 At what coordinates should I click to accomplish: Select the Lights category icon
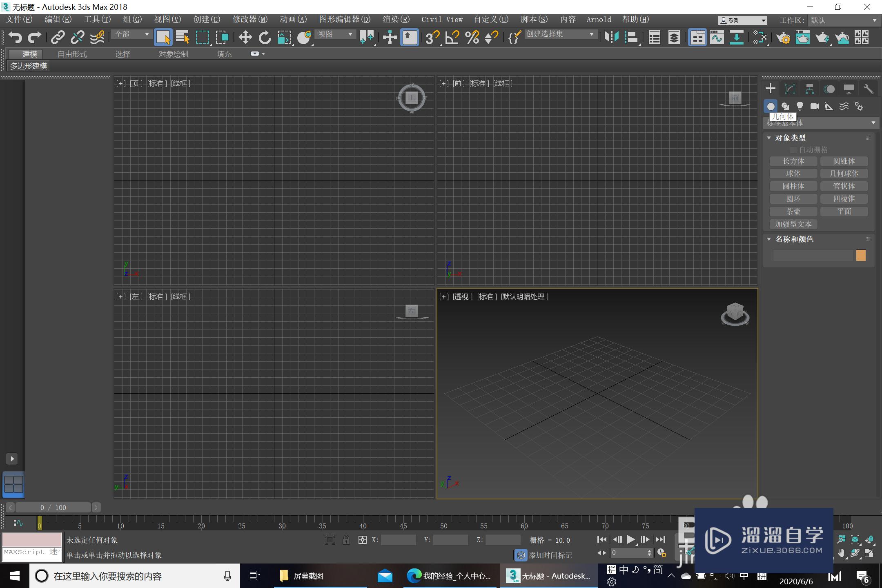(800, 107)
